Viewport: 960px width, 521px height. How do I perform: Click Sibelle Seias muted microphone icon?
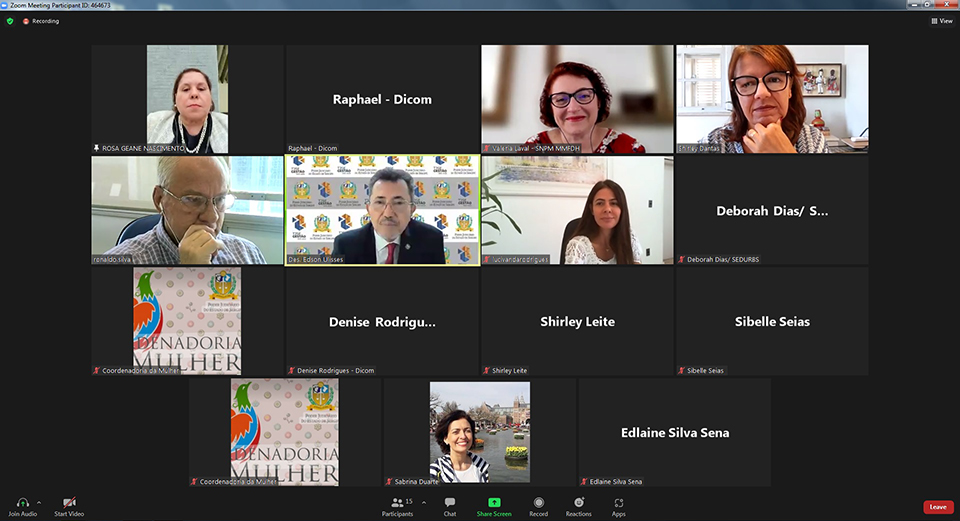pyautogui.click(x=682, y=371)
